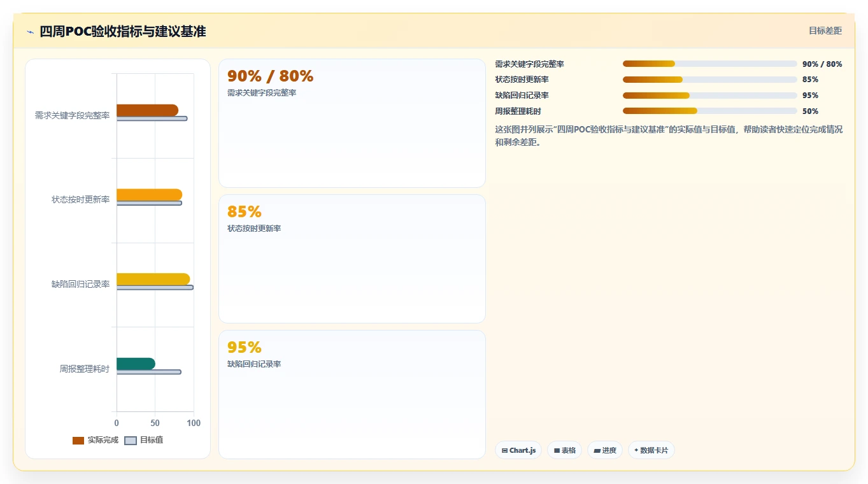Click the Chart.js chip
This screenshot has width=868, height=484.
(x=518, y=450)
